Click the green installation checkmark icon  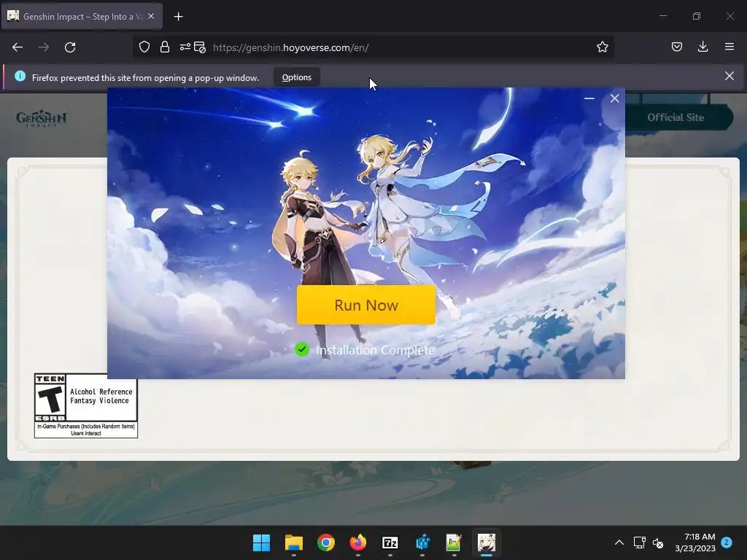301,349
